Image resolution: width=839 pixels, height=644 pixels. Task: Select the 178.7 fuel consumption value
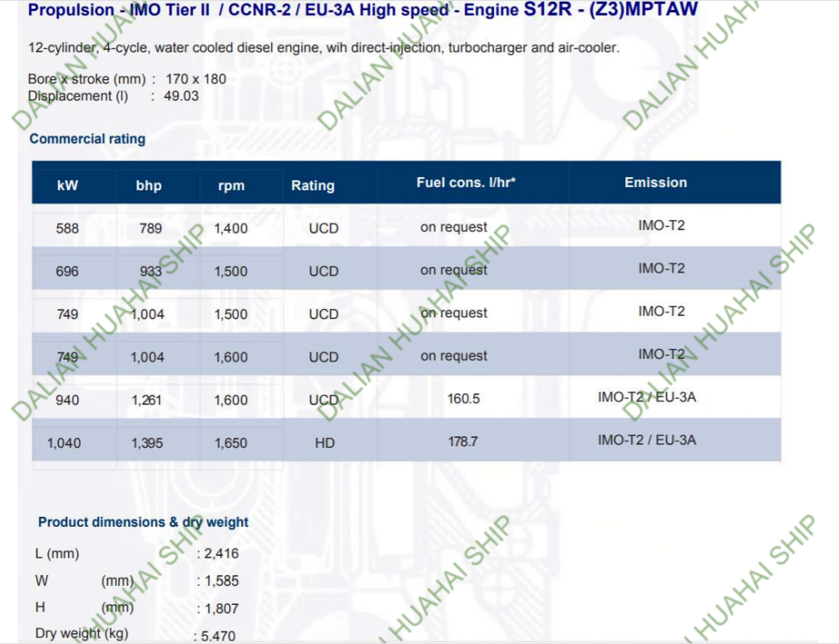(463, 441)
